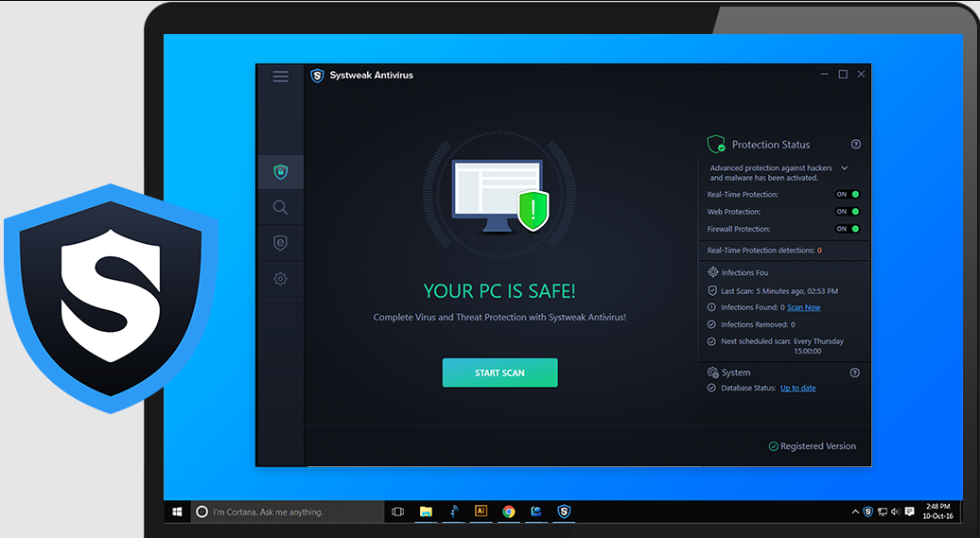Open Adobe Illustrator from the taskbar
Image resolution: width=980 pixels, height=538 pixels.
481,512
